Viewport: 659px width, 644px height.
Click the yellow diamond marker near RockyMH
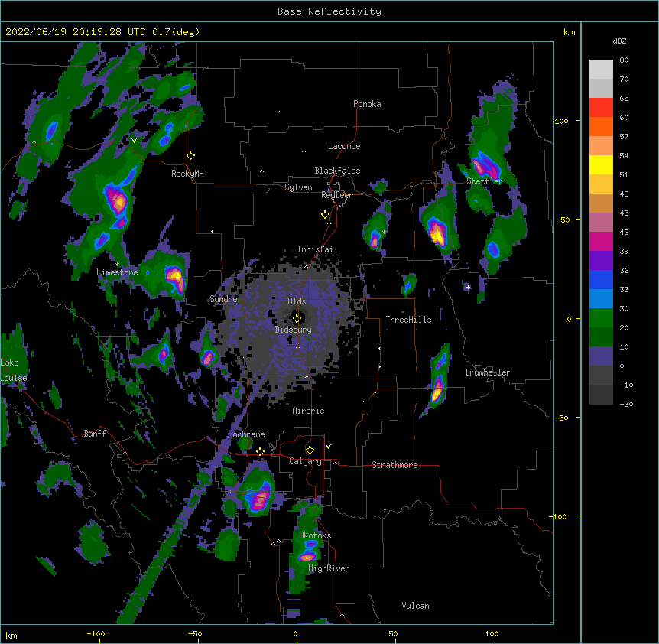[191, 156]
